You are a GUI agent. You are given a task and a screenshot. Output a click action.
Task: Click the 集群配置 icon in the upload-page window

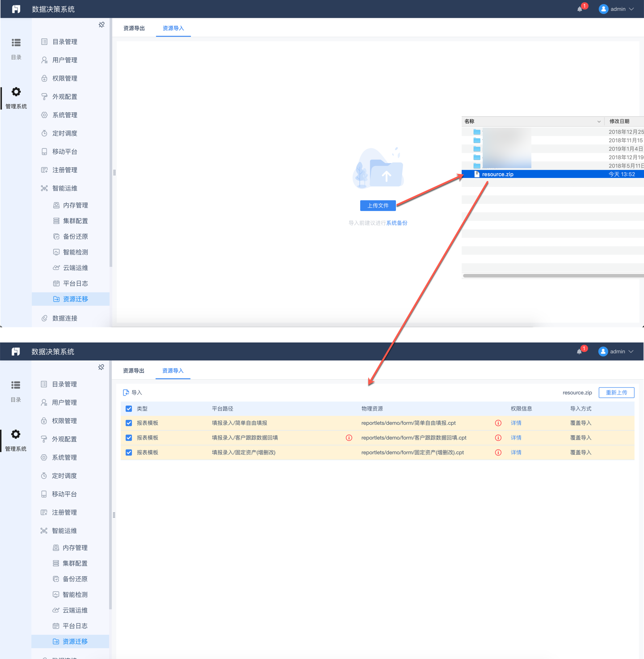point(56,221)
